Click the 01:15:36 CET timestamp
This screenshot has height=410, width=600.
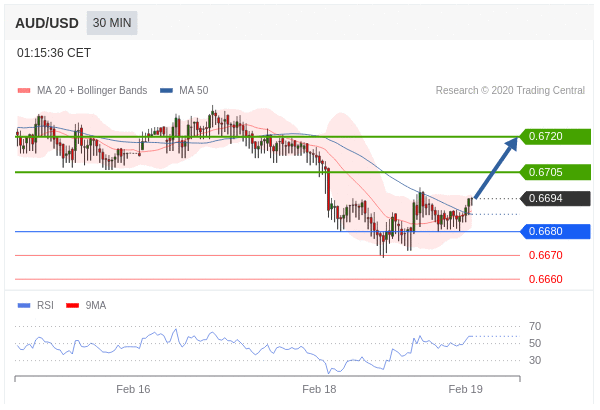54,53
